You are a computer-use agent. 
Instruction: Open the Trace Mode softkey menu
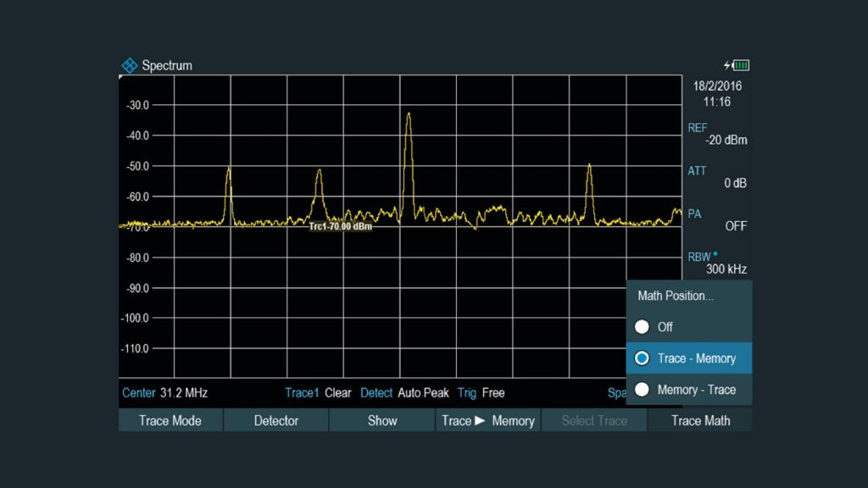point(170,420)
